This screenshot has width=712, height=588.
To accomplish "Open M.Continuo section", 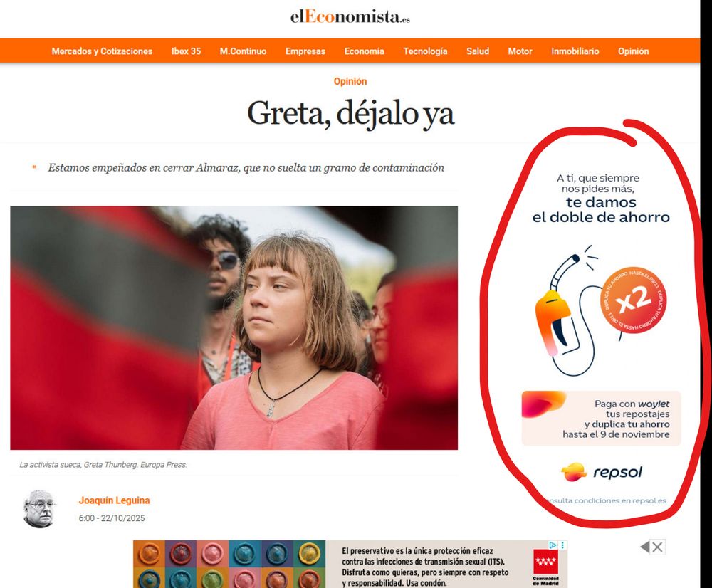I will [243, 51].
